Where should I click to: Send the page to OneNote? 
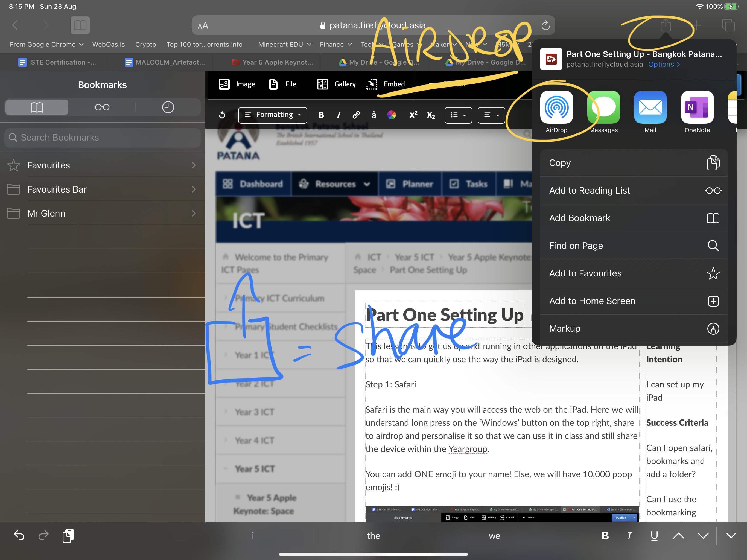coord(697,107)
